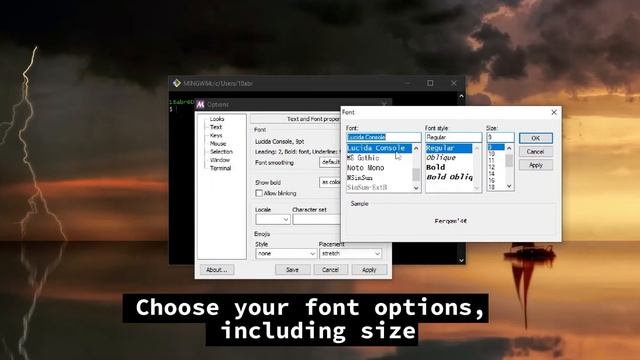Click the About... button in Options
The image size is (640, 360).
[217, 270]
